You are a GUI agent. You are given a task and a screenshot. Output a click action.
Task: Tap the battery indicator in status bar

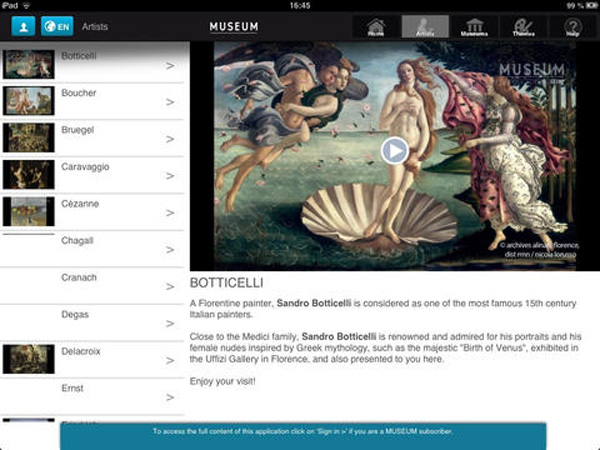pyautogui.click(x=592, y=5)
